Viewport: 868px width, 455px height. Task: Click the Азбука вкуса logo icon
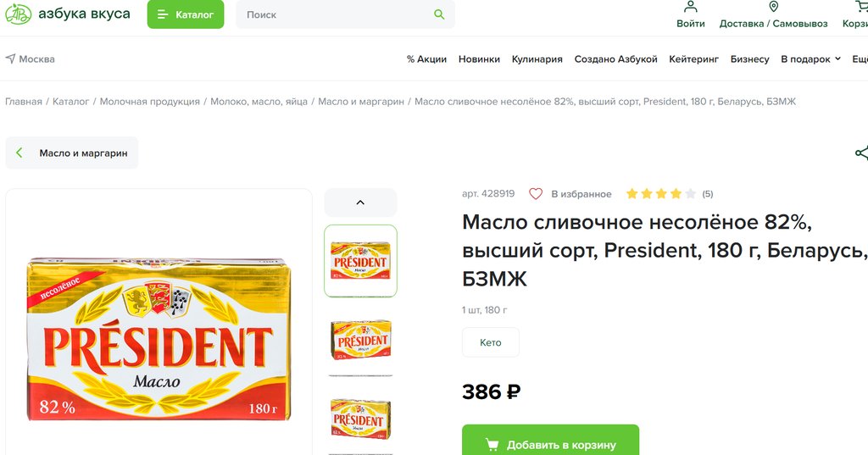pyautogui.click(x=18, y=14)
